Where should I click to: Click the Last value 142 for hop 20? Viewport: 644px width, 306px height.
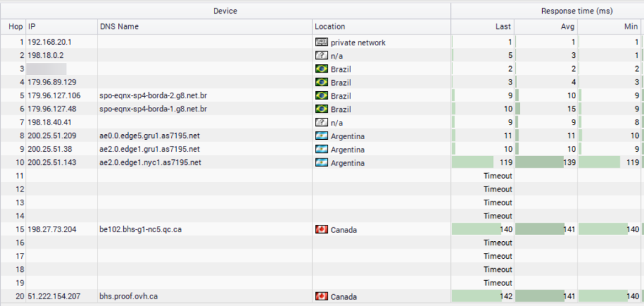pos(506,296)
